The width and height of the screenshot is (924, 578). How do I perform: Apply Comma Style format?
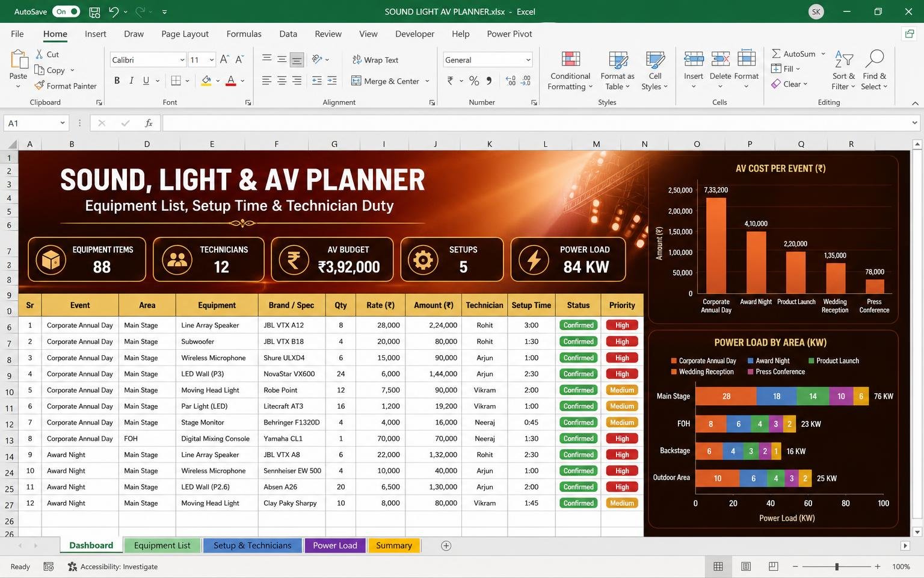tap(489, 81)
